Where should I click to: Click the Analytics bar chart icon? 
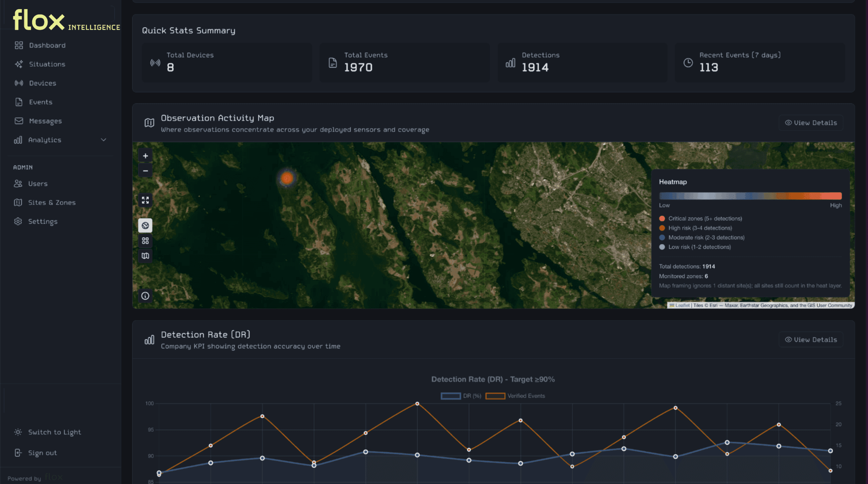[18, 140]
